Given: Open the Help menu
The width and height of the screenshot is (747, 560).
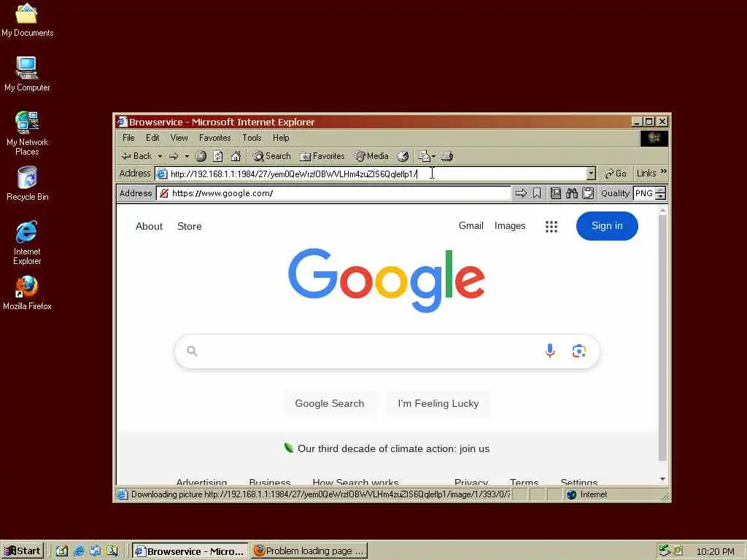Looking at the screenshot, I should (281, 138).
